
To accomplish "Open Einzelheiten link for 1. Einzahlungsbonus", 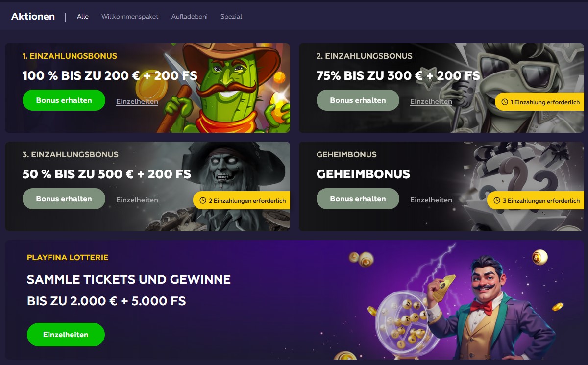I will click(x=137, y=102).
